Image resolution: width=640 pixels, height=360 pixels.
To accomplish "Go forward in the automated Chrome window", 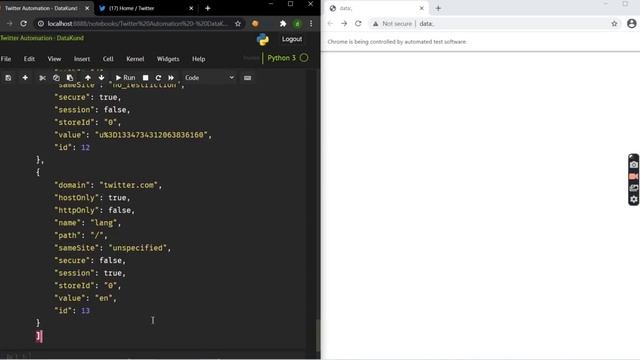I will [x=344, y=24].
